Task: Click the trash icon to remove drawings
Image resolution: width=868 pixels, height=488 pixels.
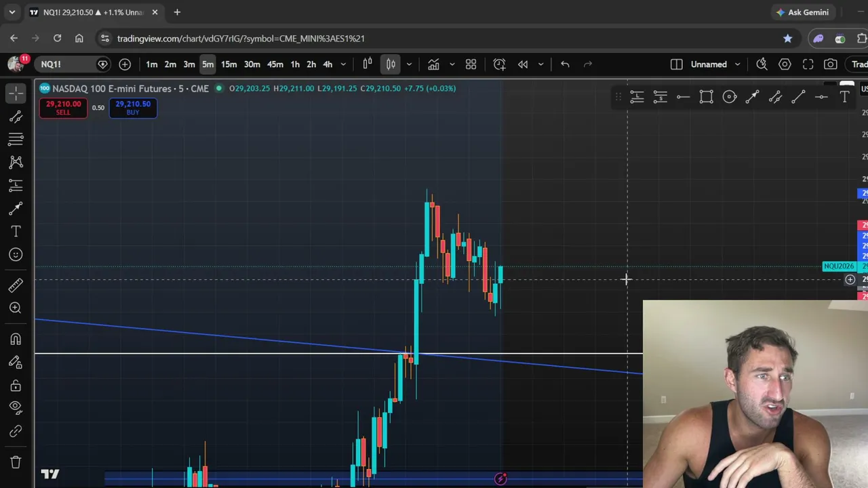Action: coord(16,462)
